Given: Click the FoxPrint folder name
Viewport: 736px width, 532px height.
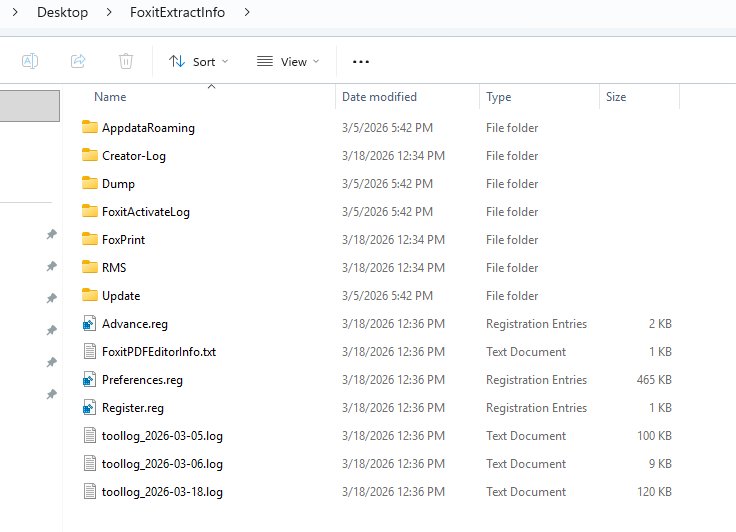Looking at the screenshot, I should pos(123,239).
